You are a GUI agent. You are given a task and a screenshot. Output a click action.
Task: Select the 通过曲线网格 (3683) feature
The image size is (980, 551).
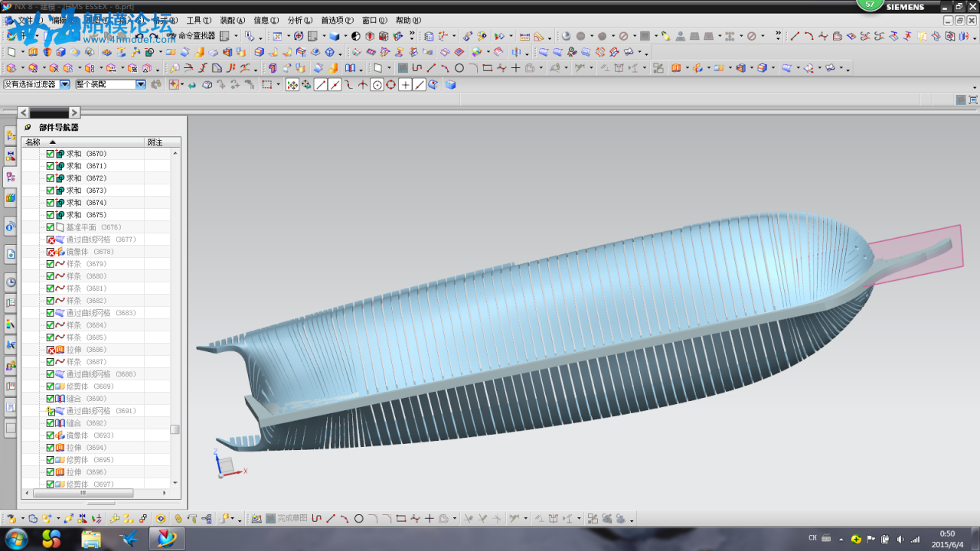tap(100, 313)
